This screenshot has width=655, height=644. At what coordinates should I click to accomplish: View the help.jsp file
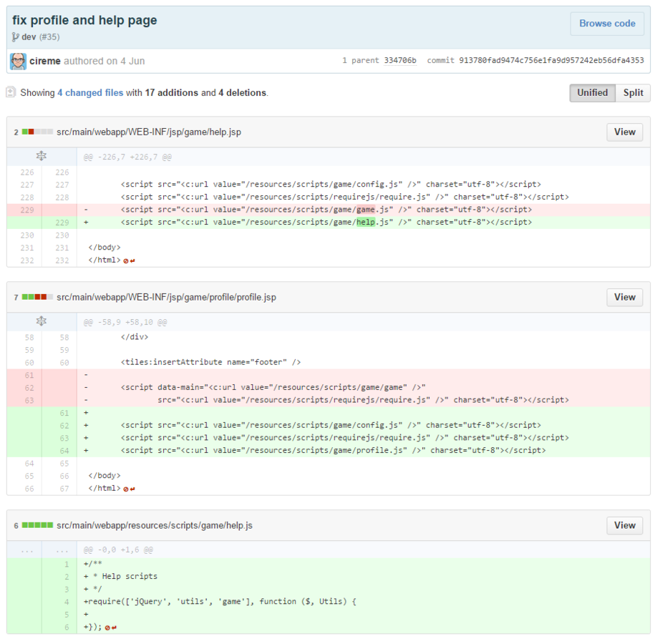(x=624, y=132)
